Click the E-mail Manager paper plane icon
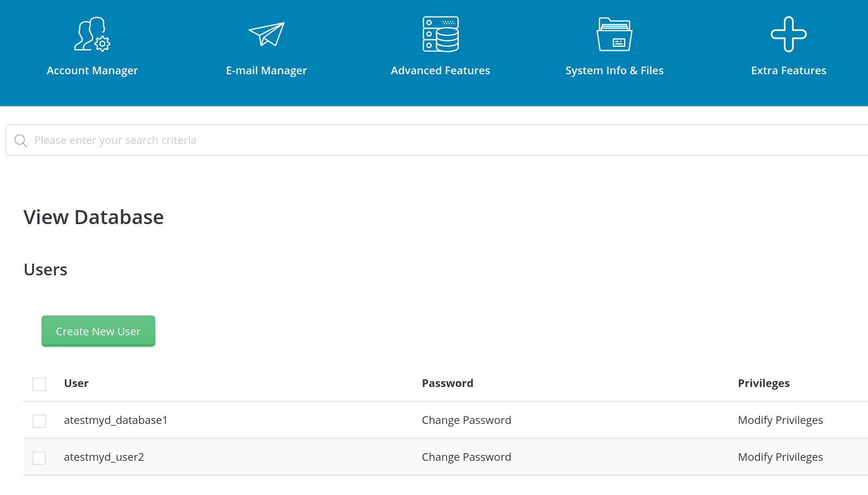The width and height of the screenshot is (868, 495). click(x=267, y=34)
